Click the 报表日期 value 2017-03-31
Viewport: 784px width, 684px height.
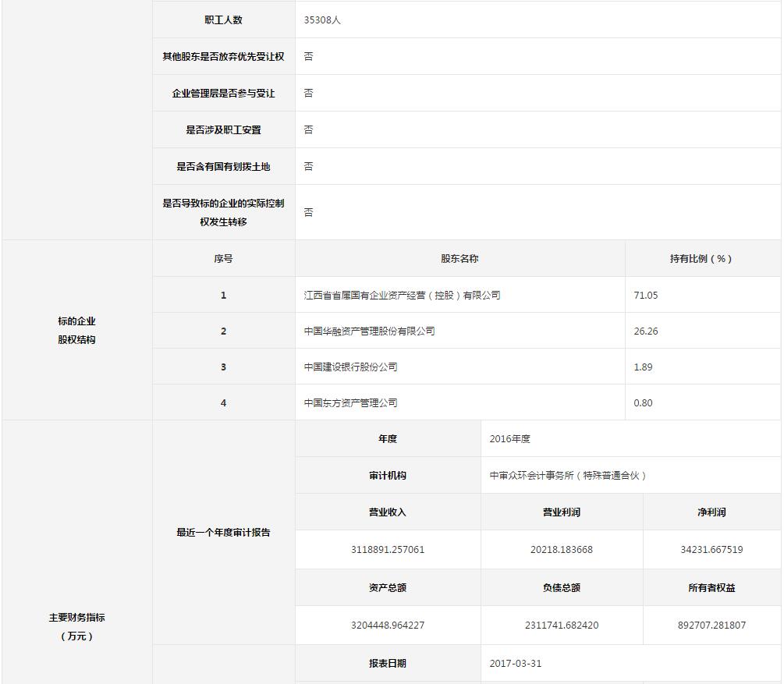[x=516, y=664]
